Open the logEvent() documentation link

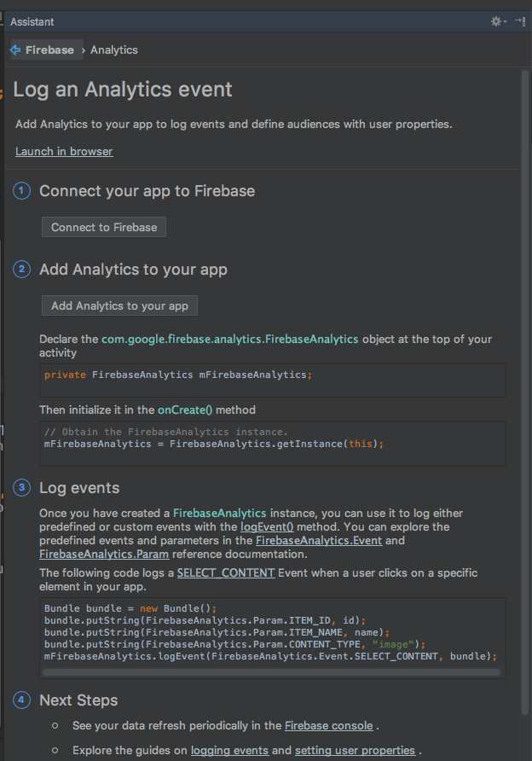[267, 526]
